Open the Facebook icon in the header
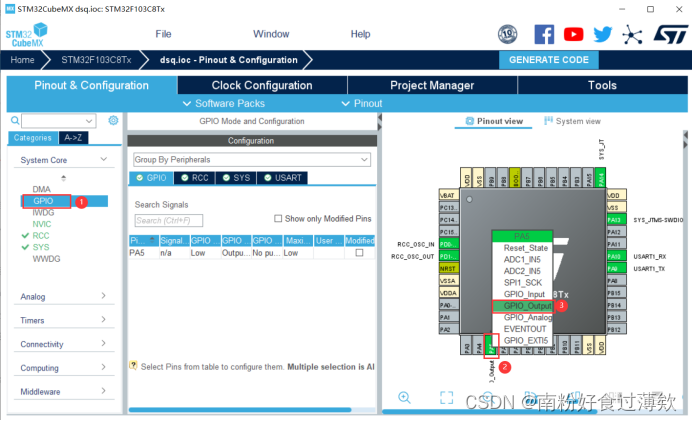692x421 pixels. tap(544, 34)
